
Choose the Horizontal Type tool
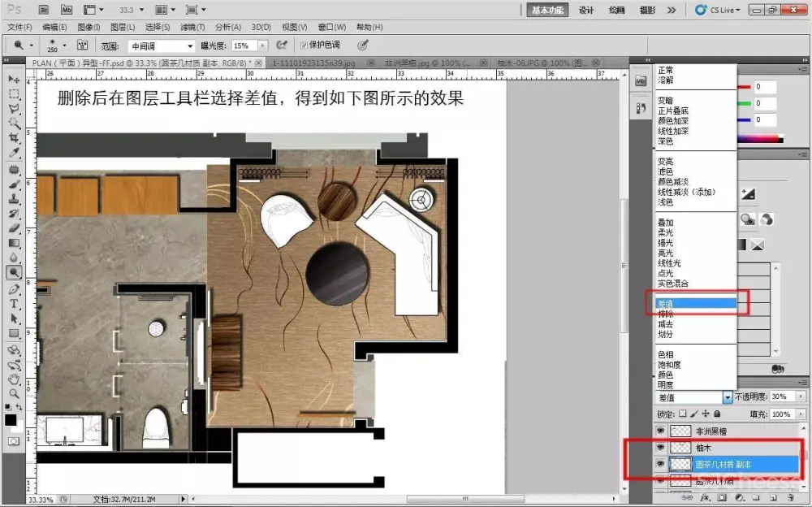coord(14,303)
